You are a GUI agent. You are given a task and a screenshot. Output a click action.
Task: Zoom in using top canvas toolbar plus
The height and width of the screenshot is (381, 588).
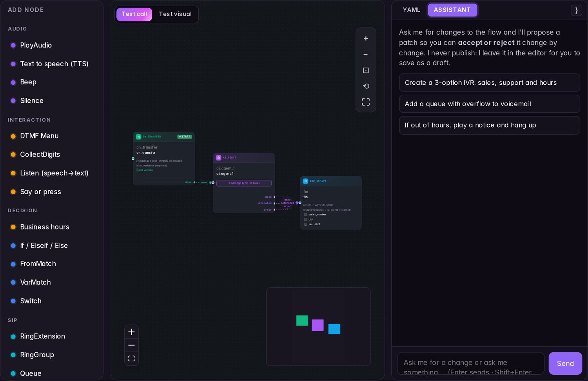tap(366, 38)
